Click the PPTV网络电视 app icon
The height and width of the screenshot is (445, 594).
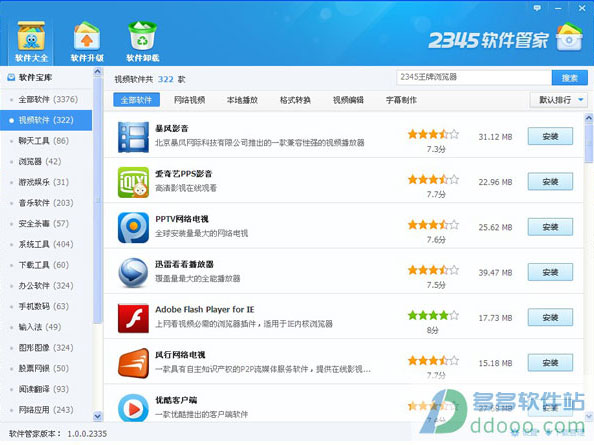point(133,227)
